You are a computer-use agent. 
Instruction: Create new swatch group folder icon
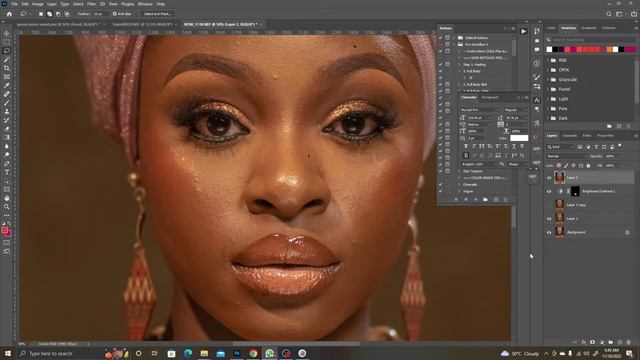(609, 126)
